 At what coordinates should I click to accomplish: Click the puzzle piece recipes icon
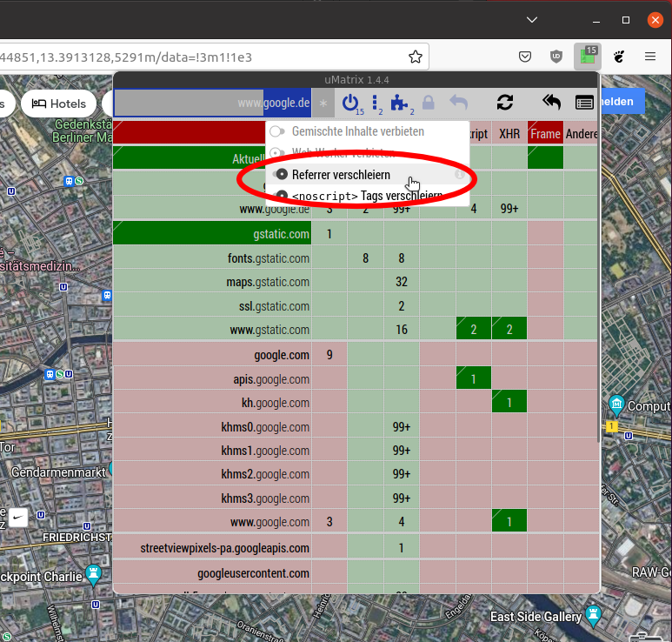pyautogui.click(x=399, y=103)
